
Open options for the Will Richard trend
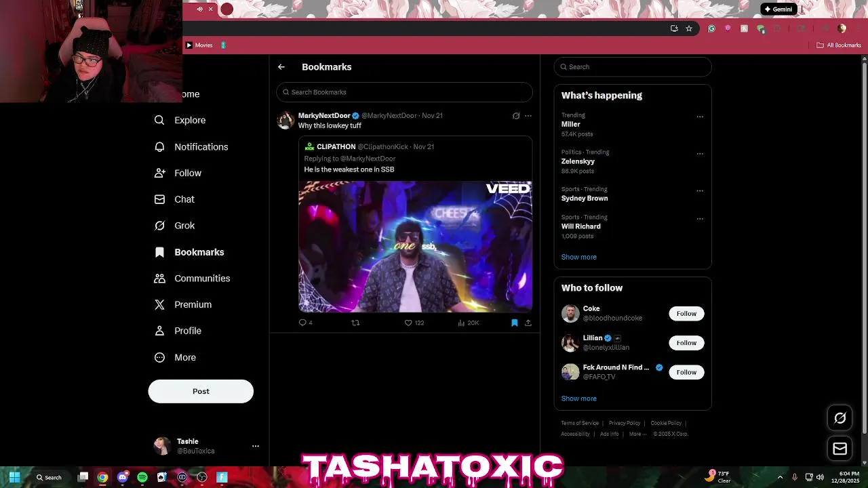[x=700, y=219]
